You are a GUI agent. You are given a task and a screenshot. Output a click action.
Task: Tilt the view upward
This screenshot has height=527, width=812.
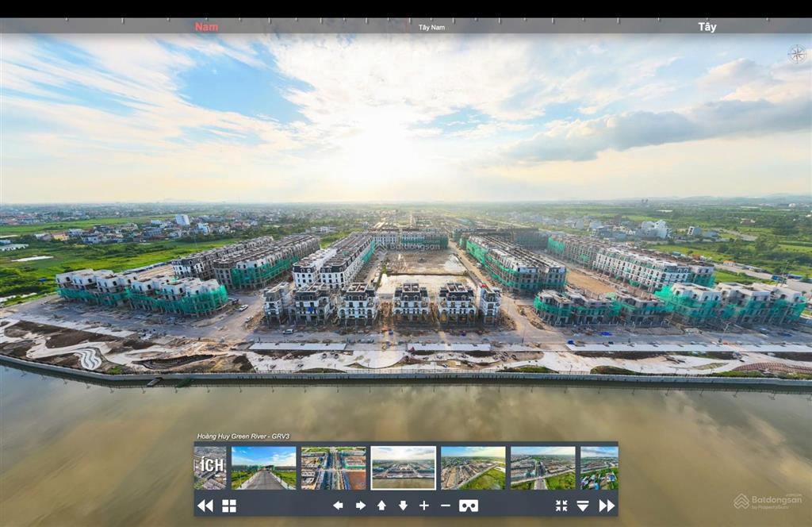(x=381, y=506)
